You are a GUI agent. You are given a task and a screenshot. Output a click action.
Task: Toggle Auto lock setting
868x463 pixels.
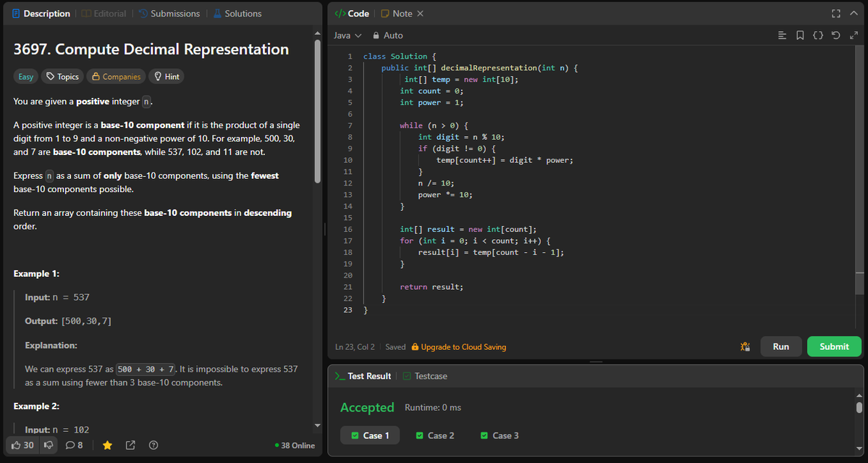387,36
